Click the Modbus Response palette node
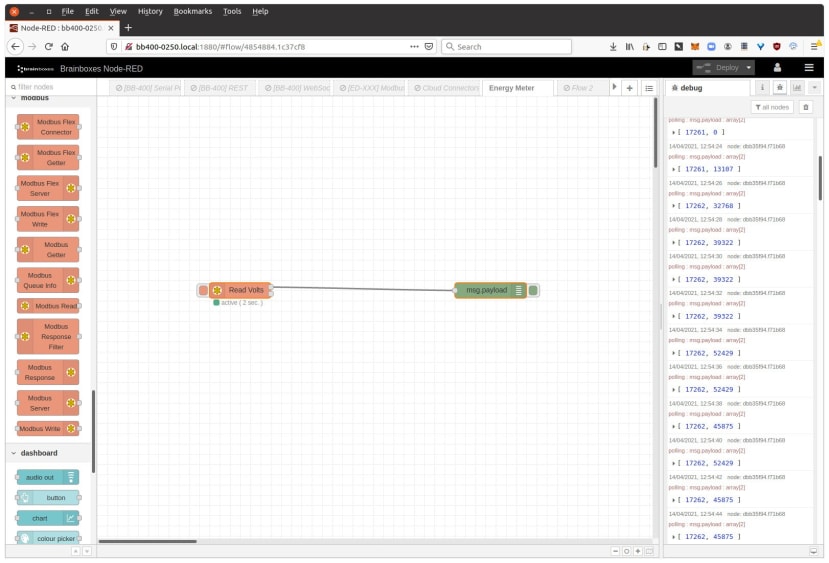The image size is (829, 563). [x=48, y=372]
